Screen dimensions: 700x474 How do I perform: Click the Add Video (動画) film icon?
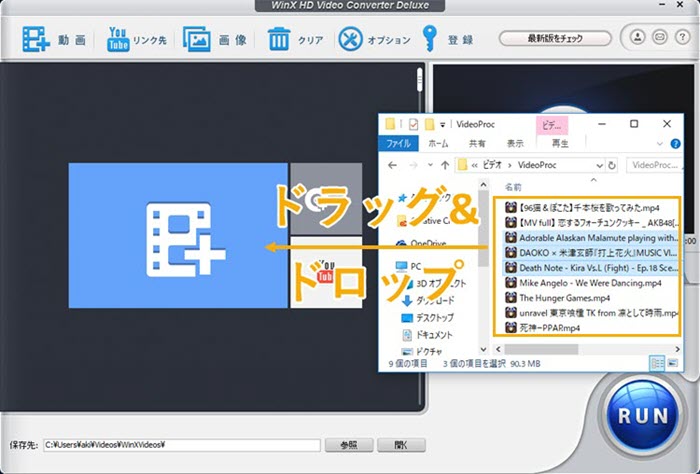click(36, 39)
